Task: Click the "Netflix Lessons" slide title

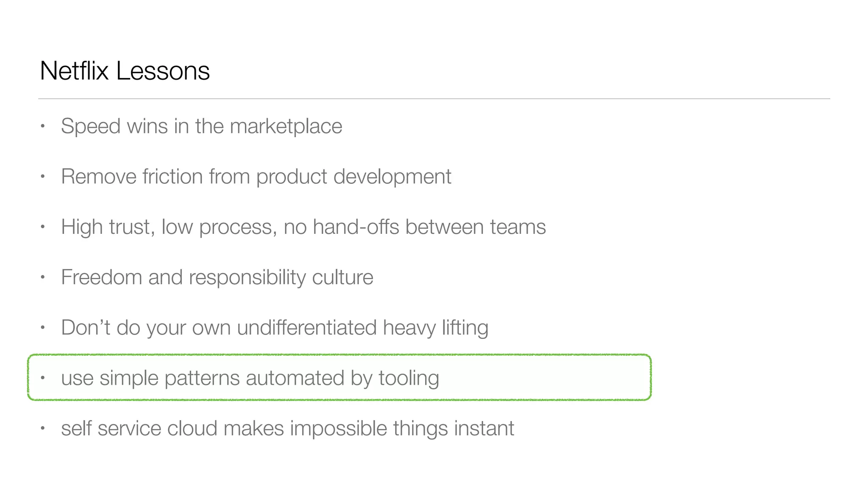Action: [125, 71]
